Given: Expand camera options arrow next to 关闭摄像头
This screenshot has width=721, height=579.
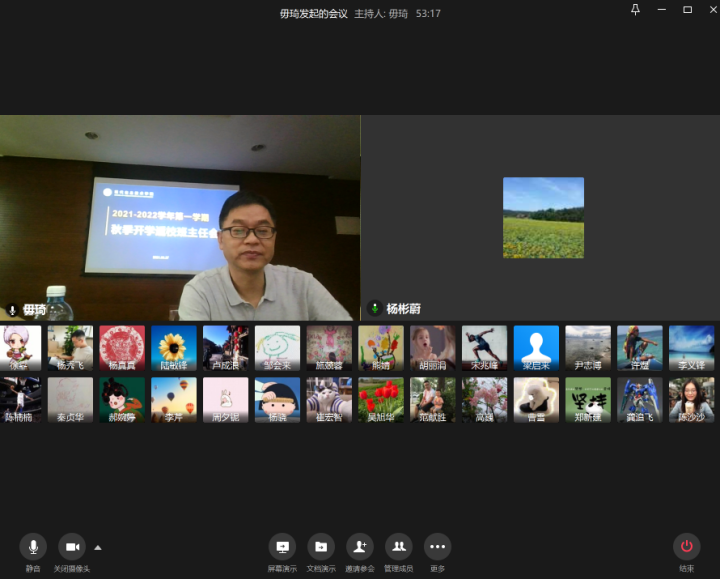Looking at the screenshot, I should point(98,547).
